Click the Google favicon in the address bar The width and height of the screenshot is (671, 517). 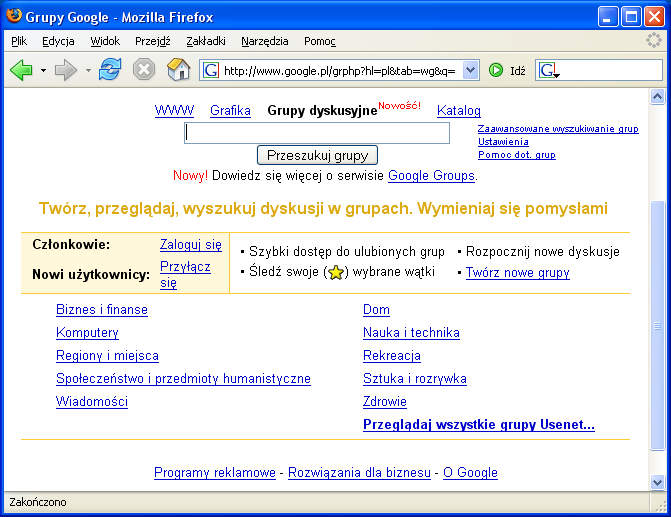(211, 70)
